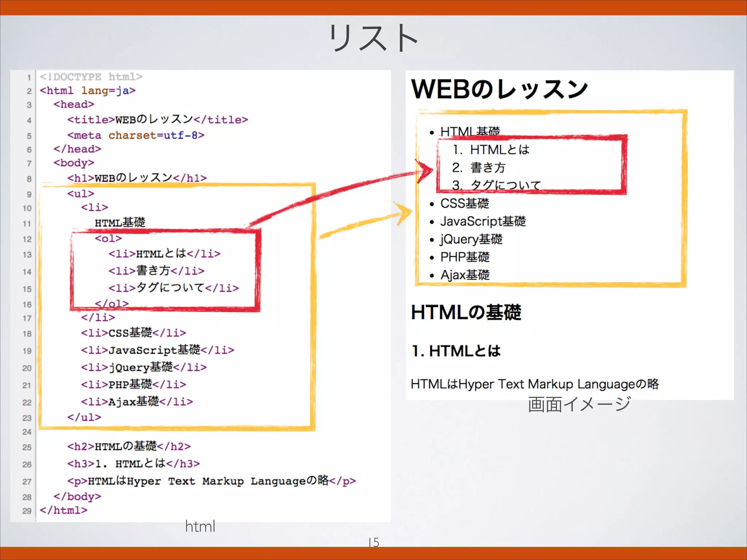The height and width of the screenshot is (560, 747).
Task: Click the slide title リスト
Action: tap(373, 38)
